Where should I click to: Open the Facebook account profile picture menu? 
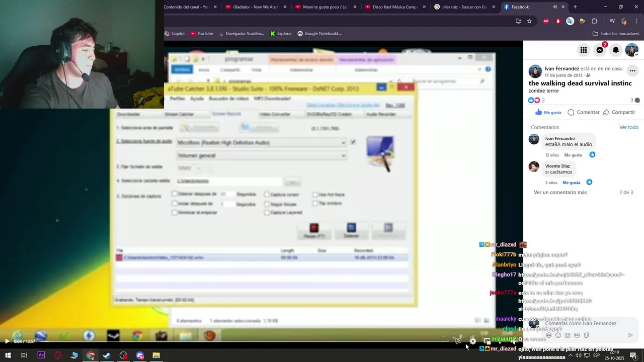coord(632,50)
